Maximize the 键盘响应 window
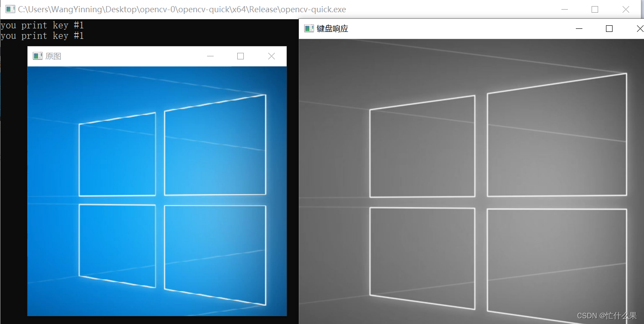Screen dimensions: 644x324 [609, 28]
